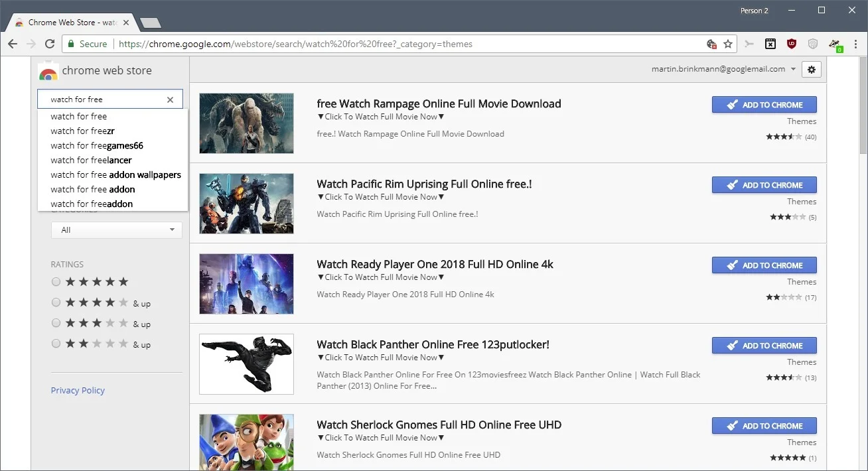Viewport: 868px width, 471px height.
Task: Click the Themes label under Rampage listing
Action: click(x=802, y=121)
